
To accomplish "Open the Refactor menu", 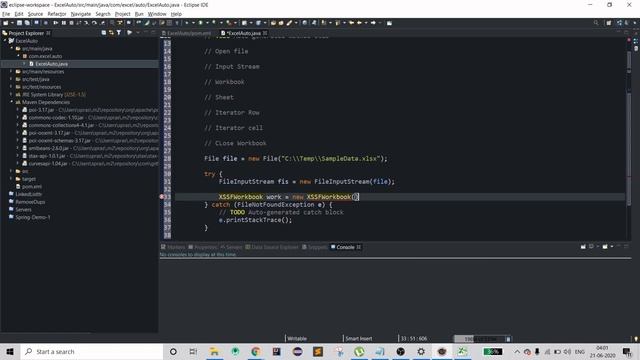I will (x=57, y=14).
